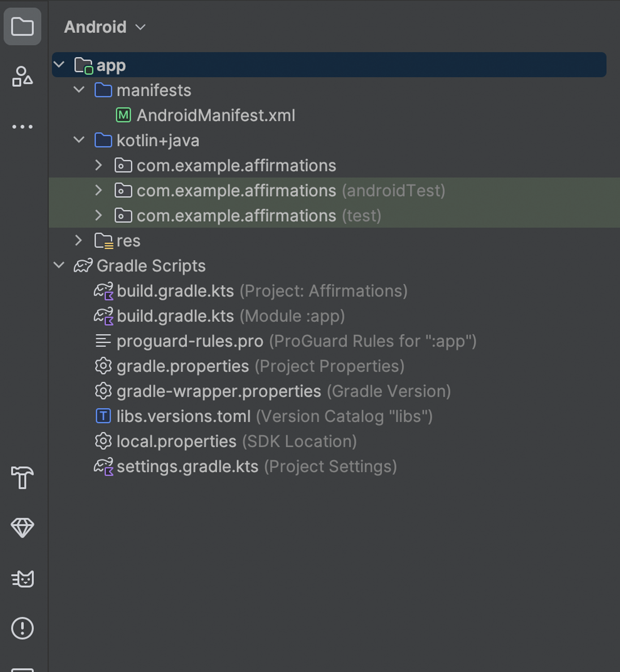
Task: Open the Android view dropdown
Action: tap(105, 27)
